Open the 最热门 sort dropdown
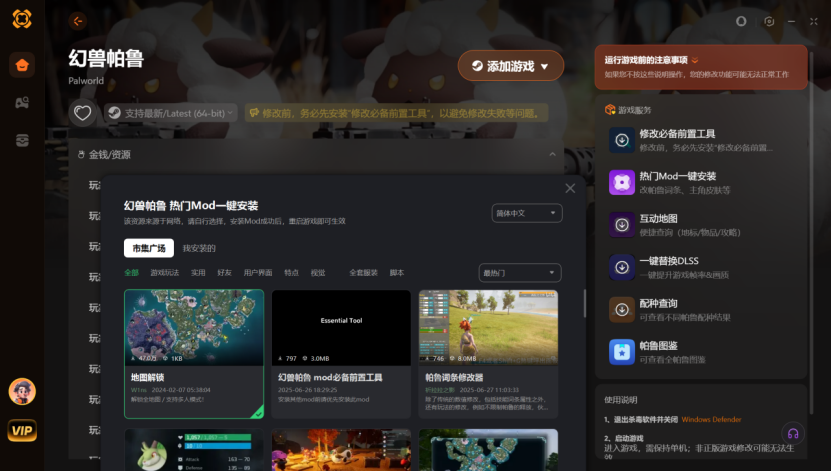The width and height of the screenshot is (831, 471). [x=519, y=273]
